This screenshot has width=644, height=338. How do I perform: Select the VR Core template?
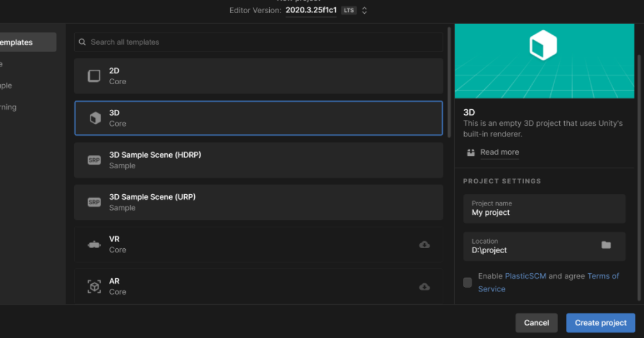pyautogui.click(x=258, y=244)
